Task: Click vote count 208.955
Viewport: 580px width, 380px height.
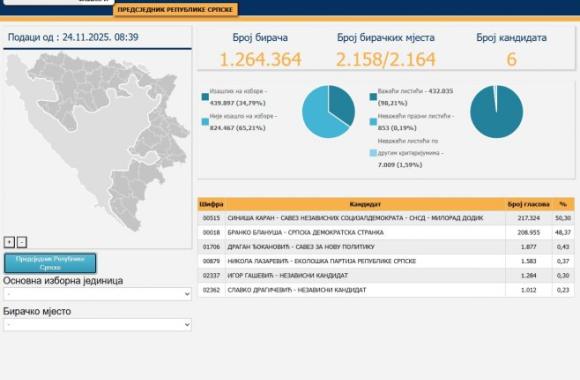Action: click(x=529, y=232)
